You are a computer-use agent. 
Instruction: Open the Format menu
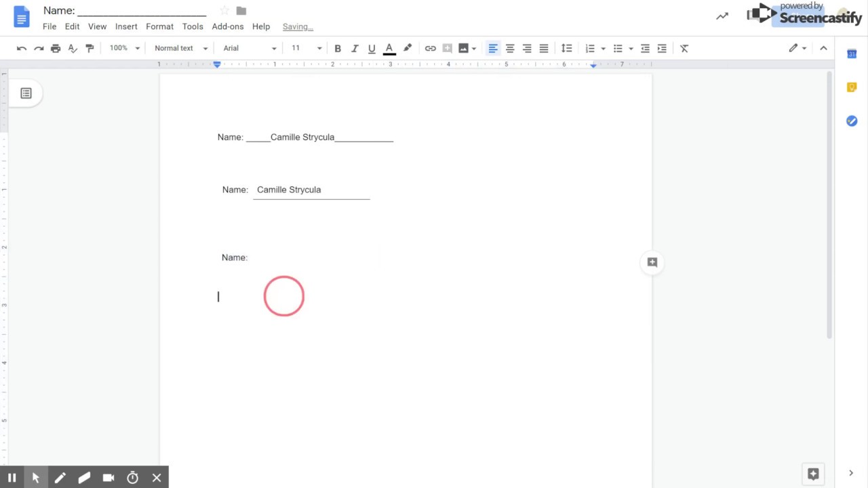[x=159, y=26]
